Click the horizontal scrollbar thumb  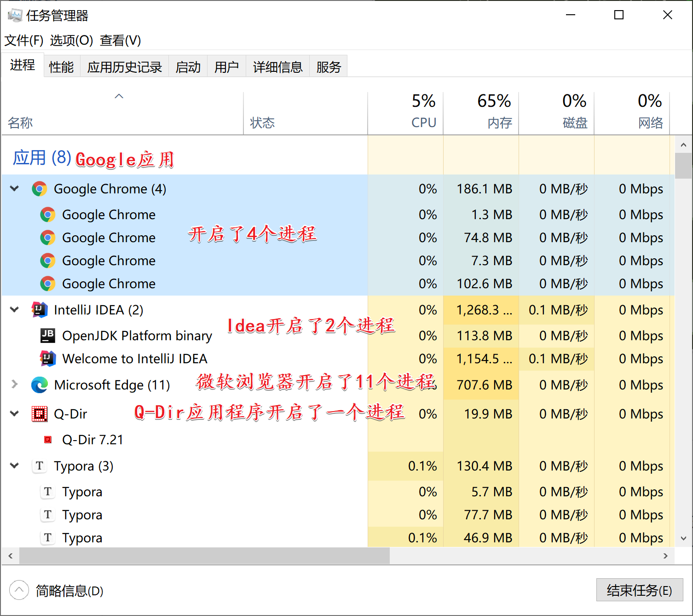coord(204,556)
